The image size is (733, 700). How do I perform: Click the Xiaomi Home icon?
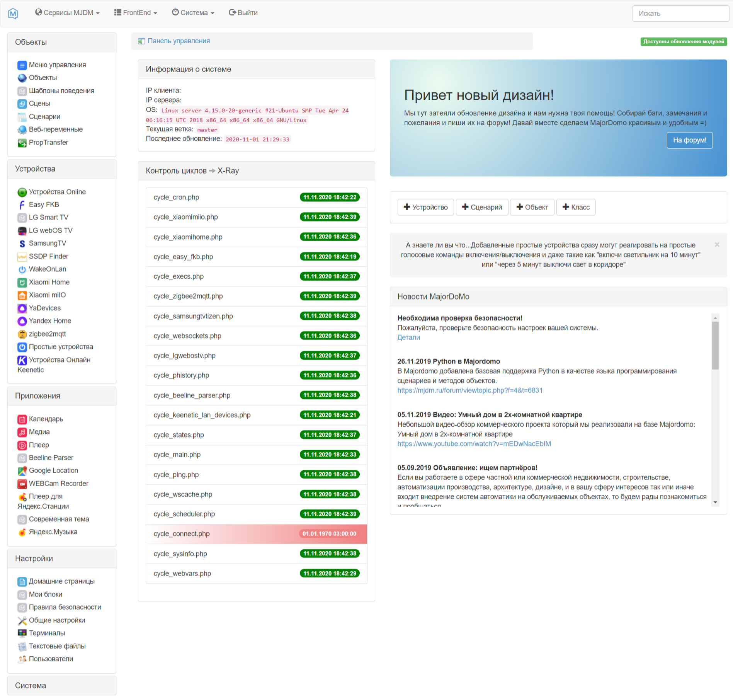coord(22,283)
